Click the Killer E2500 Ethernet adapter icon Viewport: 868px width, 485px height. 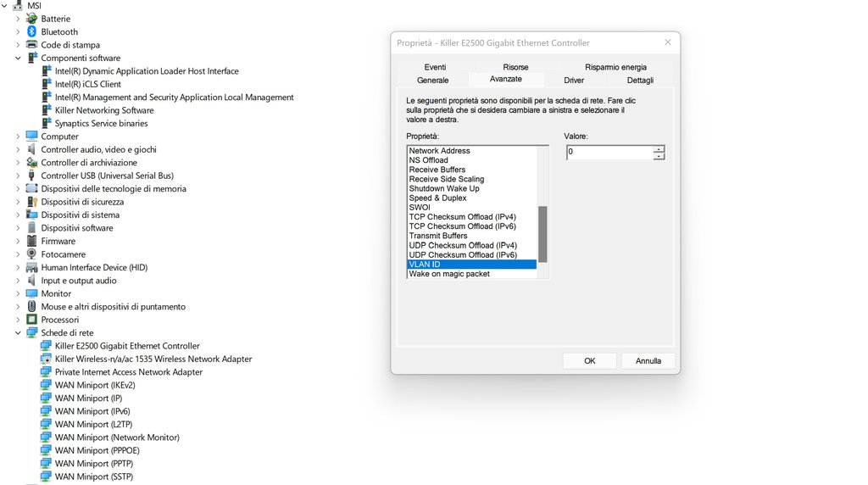46,346
